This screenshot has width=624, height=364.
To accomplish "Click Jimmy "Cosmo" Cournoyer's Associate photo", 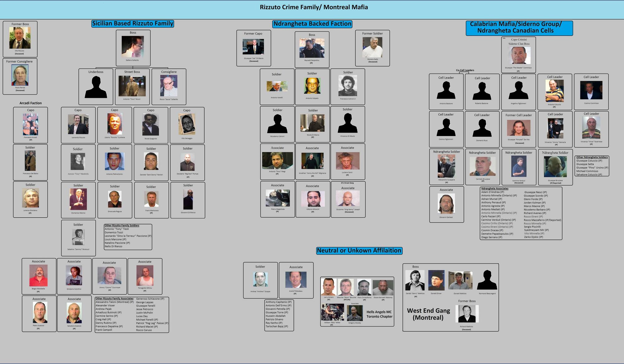I will (x=109, y=275).
